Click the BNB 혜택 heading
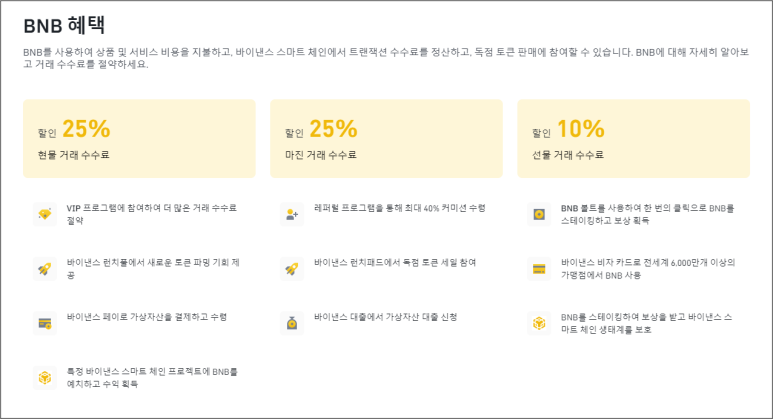773x419 pixels. click(64, 26)
